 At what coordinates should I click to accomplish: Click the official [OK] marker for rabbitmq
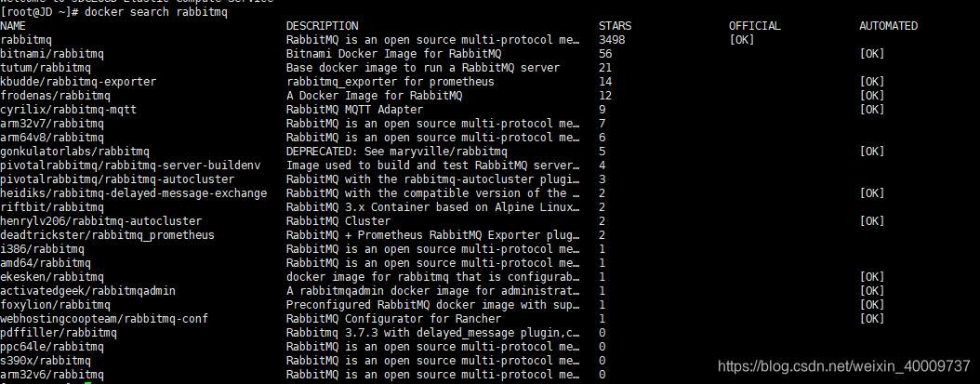tap(741, 40)
